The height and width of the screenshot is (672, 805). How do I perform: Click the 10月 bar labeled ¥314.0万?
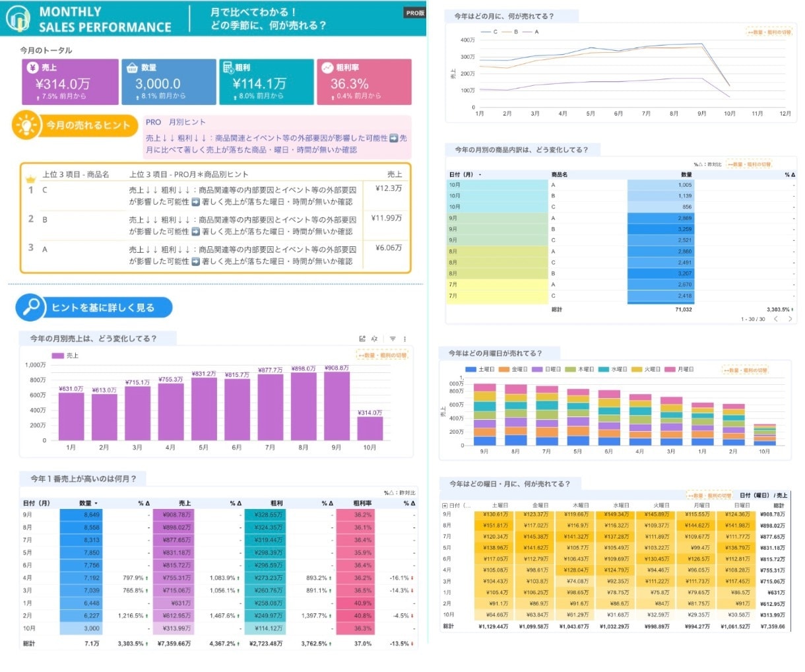click(x=370, y=428)
